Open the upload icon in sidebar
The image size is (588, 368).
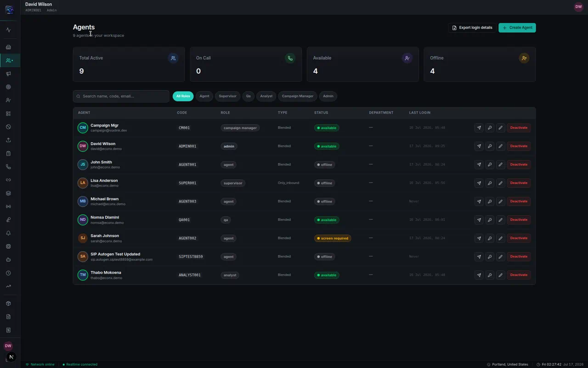(8, 140)
